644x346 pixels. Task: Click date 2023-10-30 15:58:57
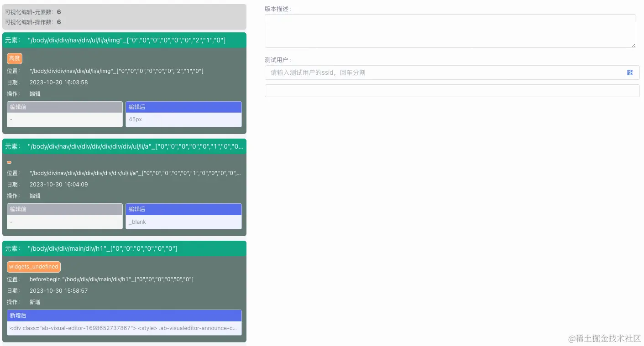click(59, 290)
